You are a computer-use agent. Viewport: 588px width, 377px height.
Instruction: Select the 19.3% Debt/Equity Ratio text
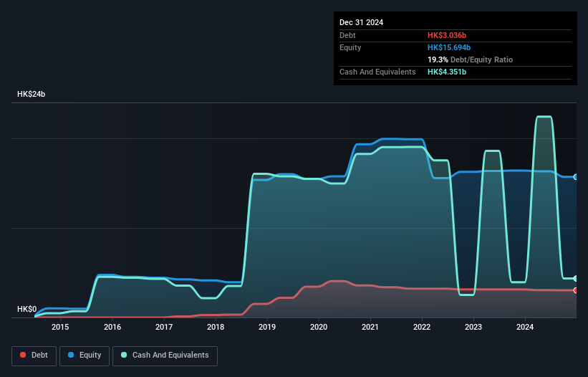click(470, 59)
